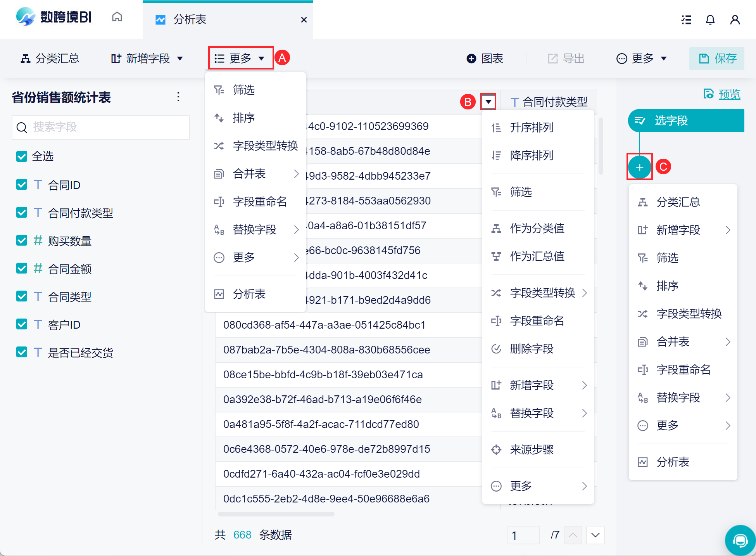Click the home icon in header
756x556 pixels.
(x=117, y=17)
